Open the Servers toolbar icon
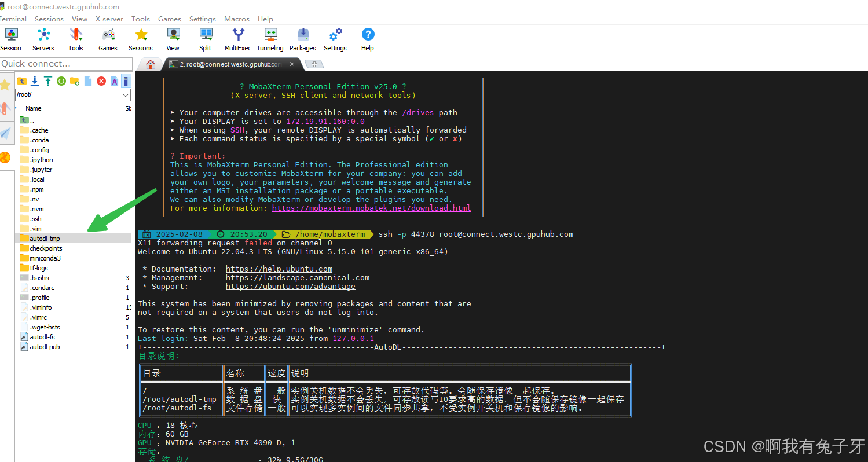Image resolution: width=868 pixels, height=462 pixels. click(43, 39)
